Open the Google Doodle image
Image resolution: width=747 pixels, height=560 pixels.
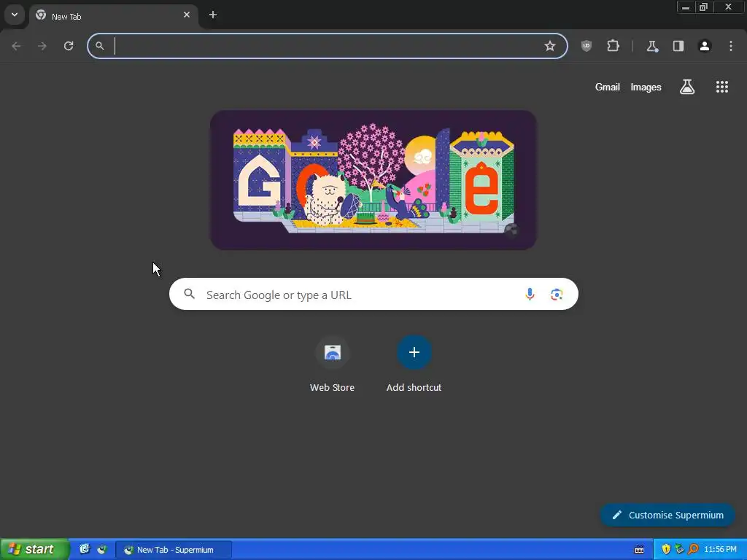[x=373, y=180]
